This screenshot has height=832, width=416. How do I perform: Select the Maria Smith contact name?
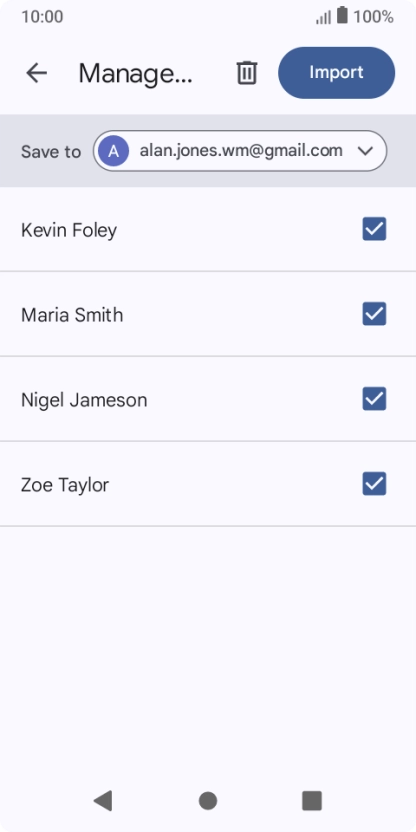tap(72, 315)
